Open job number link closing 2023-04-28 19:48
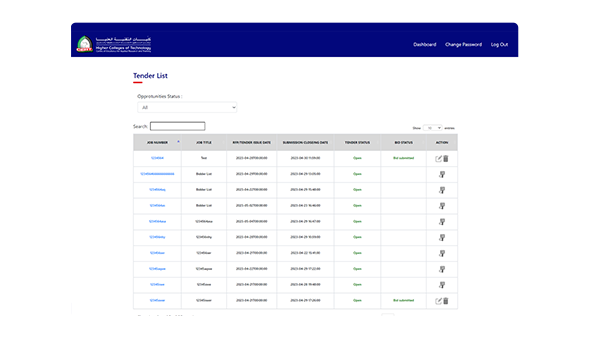The image size is (590, 360). [157, 284]
